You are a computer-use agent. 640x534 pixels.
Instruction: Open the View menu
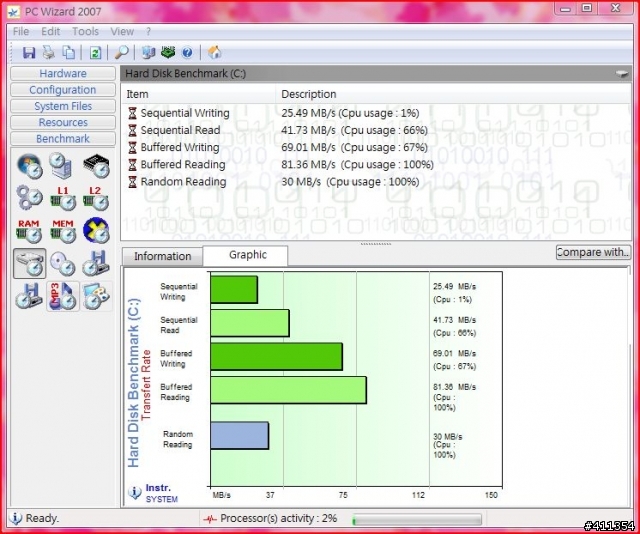pos(122,31)
